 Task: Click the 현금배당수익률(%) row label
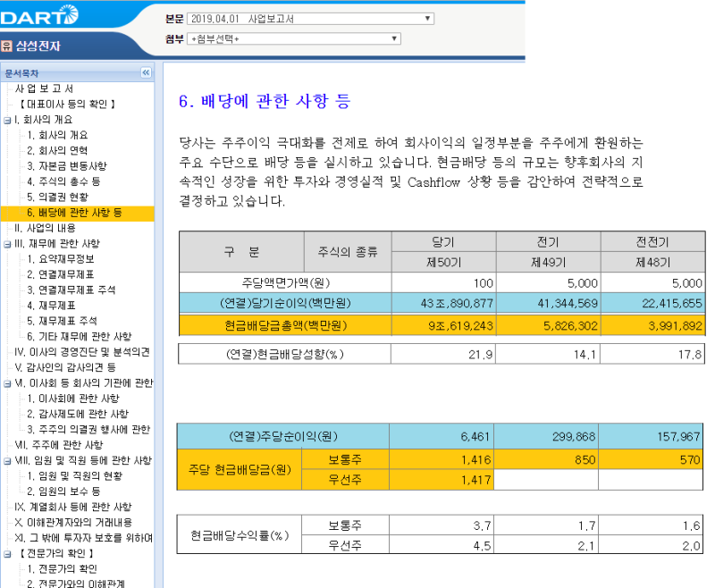240,535
